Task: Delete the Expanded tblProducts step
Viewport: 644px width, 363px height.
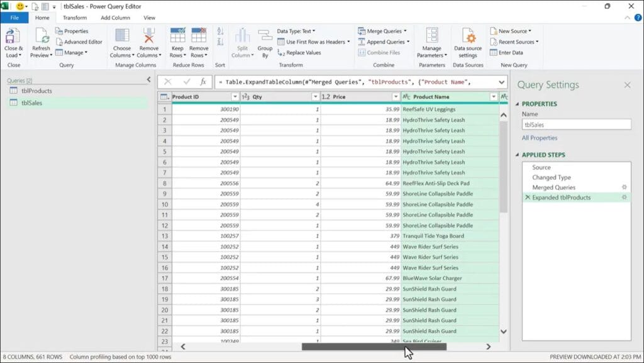Action: [x=527, y=198]
